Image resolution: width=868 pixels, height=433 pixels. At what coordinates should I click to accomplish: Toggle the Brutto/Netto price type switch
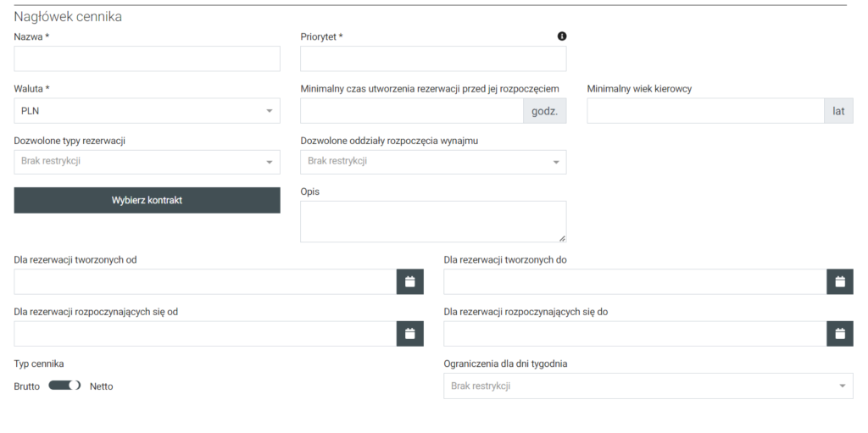[x=64, y=386]
